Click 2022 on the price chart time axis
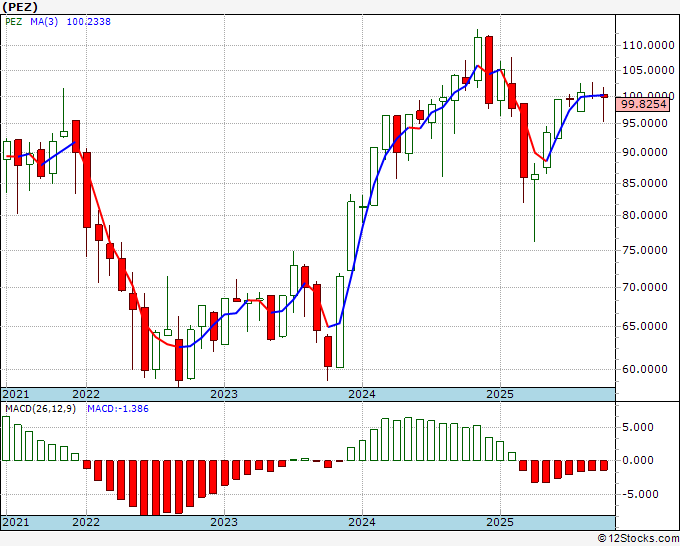 tap(86, 394)
